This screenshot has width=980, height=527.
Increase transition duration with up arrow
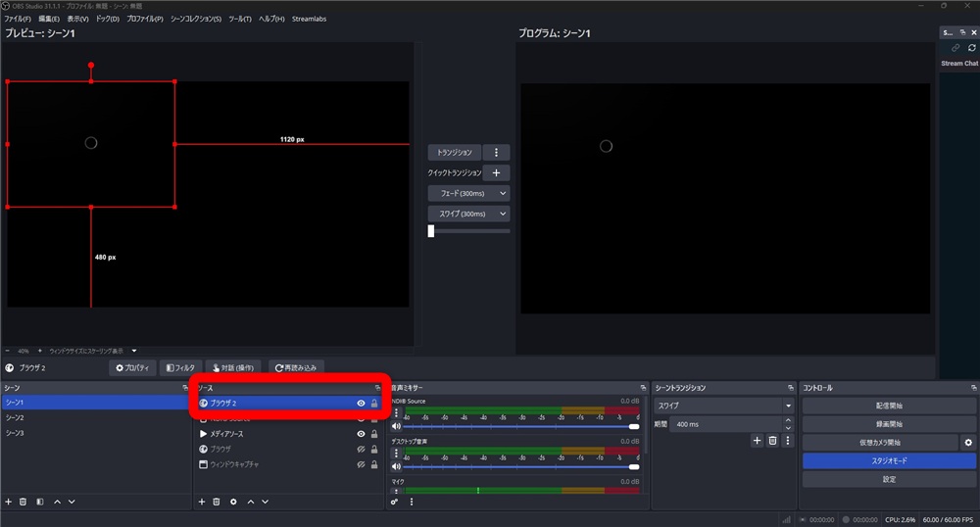[x=788, y=421]
